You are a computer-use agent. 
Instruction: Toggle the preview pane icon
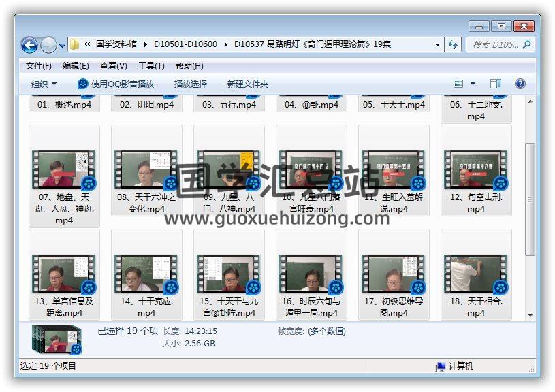[496, 84]
